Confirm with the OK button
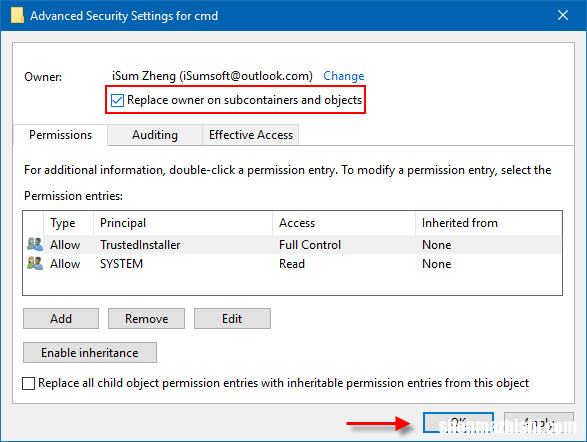 (459, 423)
